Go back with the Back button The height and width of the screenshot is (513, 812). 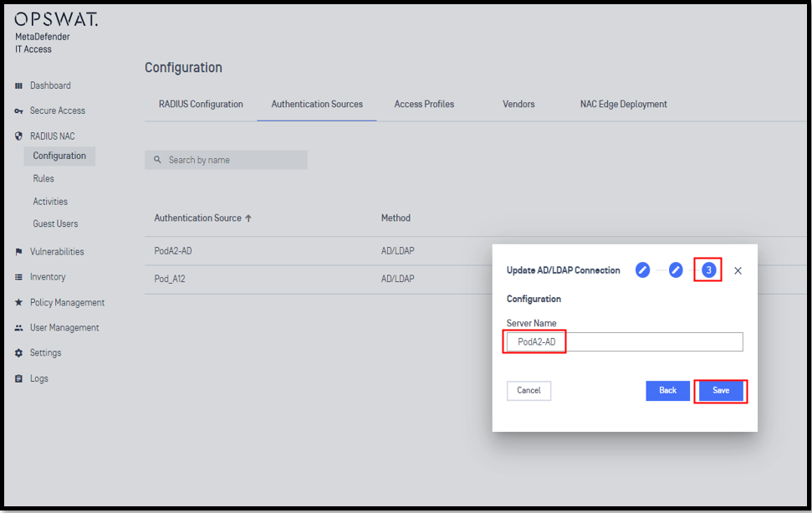pos(667,391)
